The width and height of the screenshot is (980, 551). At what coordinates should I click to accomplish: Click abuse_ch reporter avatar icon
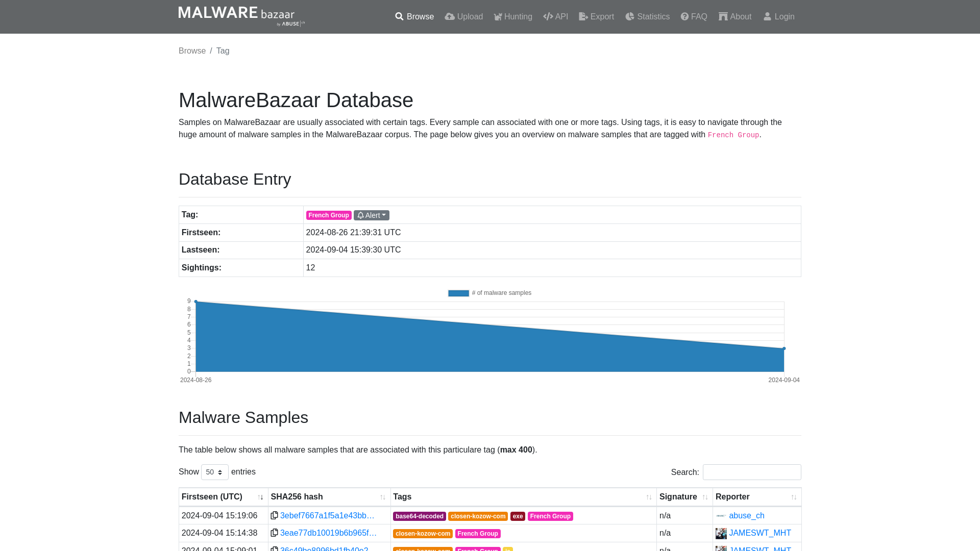click(721, 516)
